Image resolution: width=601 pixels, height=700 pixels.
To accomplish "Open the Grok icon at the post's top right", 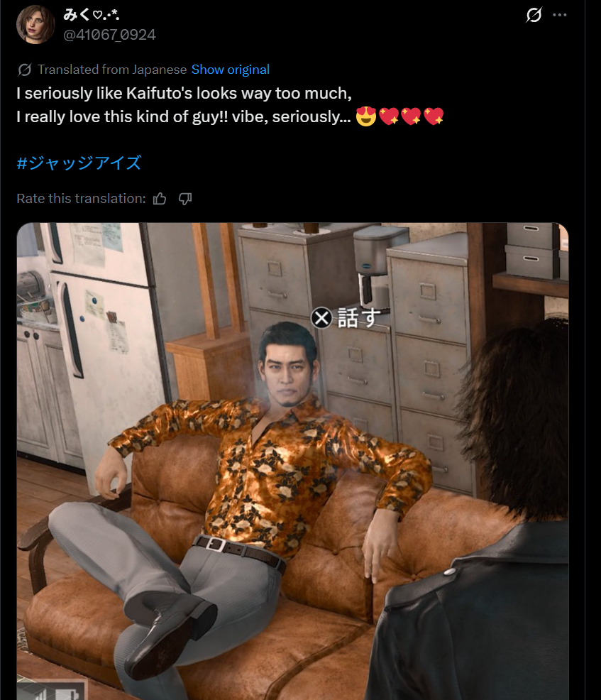I will click(534, 15).
